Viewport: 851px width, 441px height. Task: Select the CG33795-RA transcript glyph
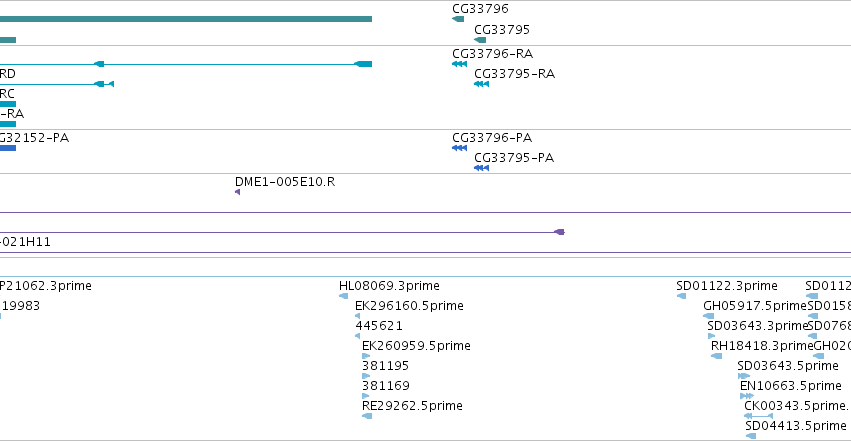coord(481,84)
